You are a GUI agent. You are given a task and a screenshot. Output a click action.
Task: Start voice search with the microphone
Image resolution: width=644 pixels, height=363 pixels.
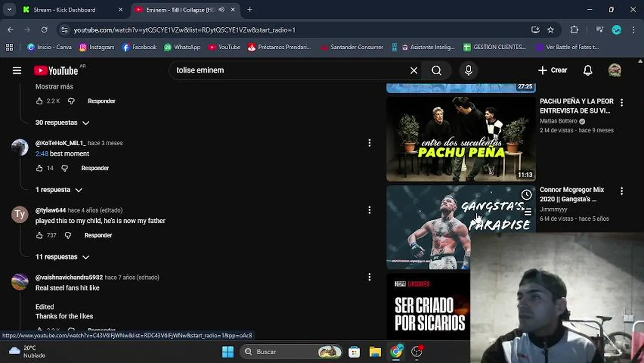tap(468, 71)
